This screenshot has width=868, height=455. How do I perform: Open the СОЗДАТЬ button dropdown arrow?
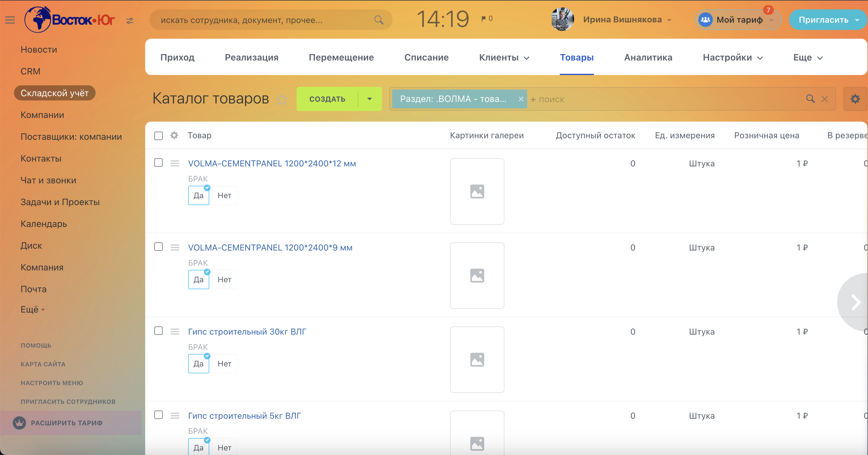370,99
